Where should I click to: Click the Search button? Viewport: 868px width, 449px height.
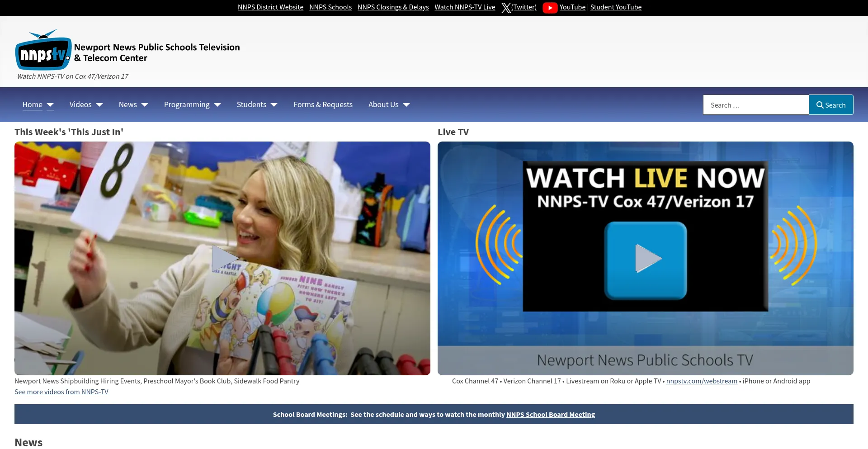831,105
